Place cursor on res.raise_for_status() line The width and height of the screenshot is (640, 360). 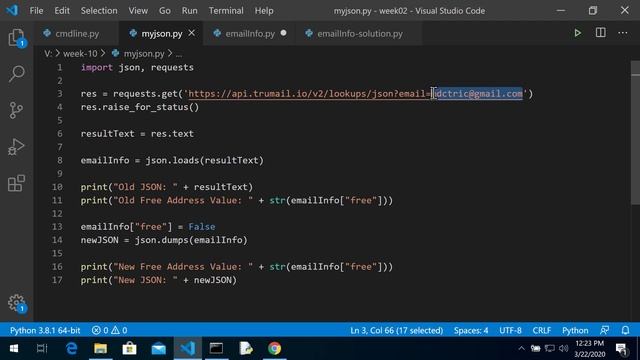pos(140,107)
